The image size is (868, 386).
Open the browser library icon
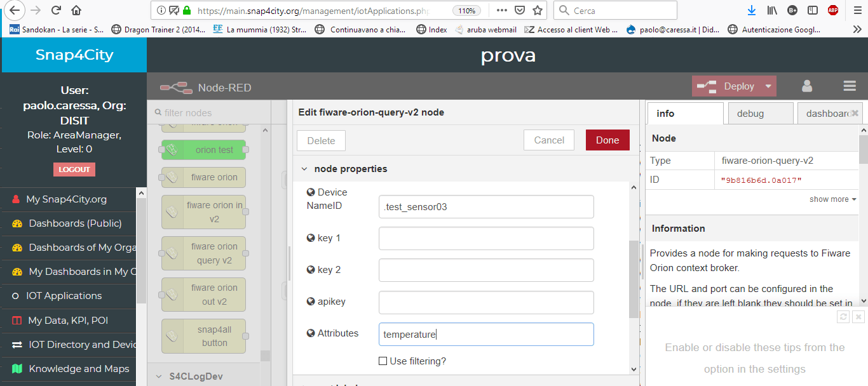772,10
